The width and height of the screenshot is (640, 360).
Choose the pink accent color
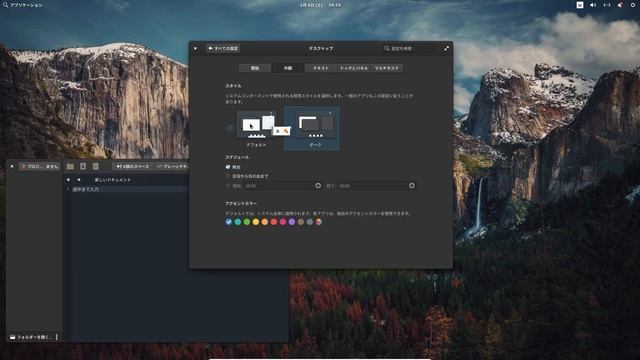pos(283,222)
